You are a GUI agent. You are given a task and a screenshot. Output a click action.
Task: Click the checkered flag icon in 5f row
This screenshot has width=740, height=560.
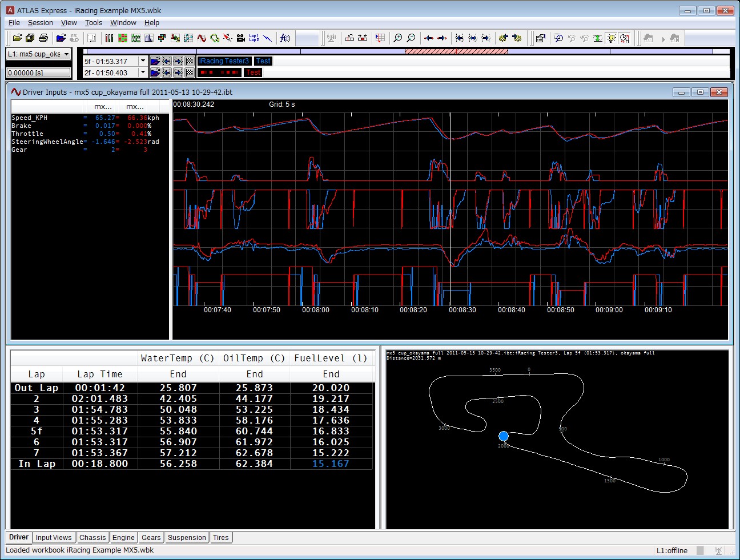[189, 61]
